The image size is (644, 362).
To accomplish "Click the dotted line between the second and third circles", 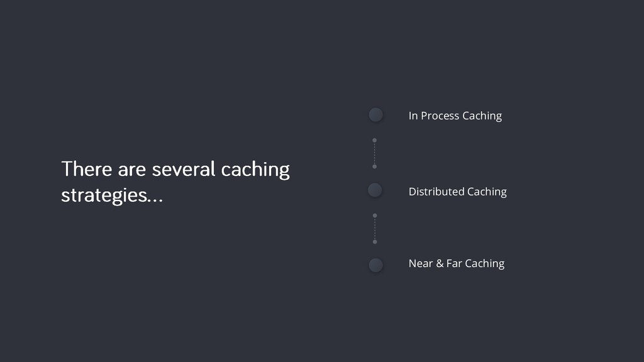I will pyautogui.click(x=375, y=229).
